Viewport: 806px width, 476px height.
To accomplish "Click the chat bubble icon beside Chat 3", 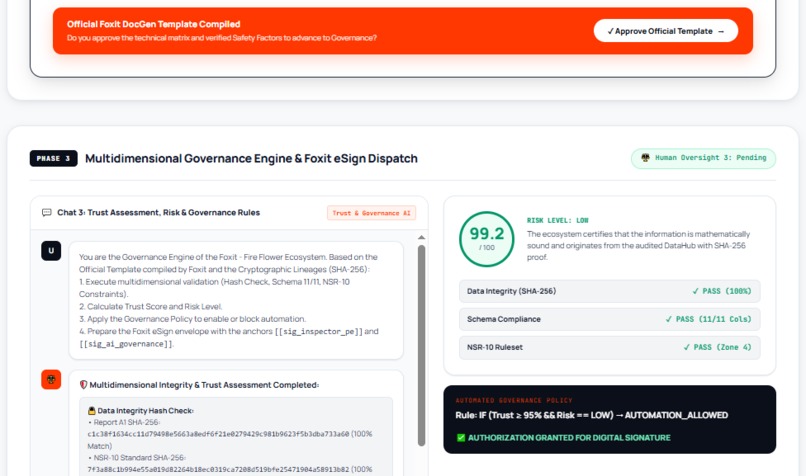I will pos(46,212).
